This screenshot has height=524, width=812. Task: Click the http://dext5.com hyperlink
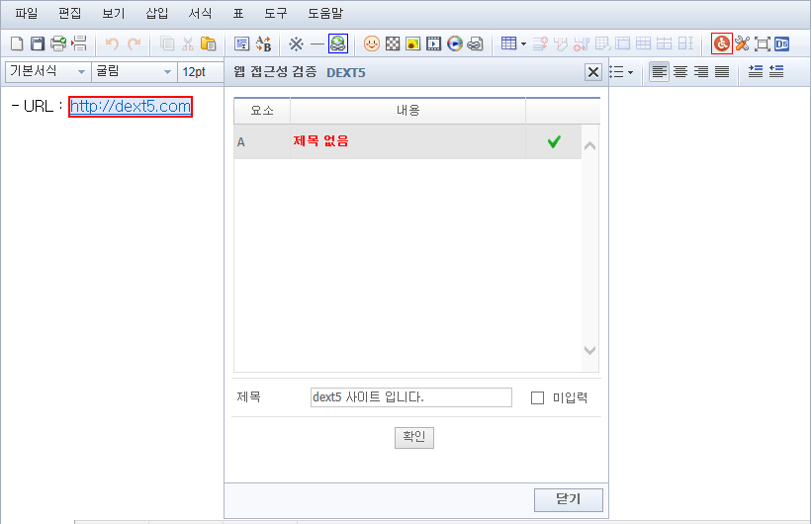[x=131, y=107]
